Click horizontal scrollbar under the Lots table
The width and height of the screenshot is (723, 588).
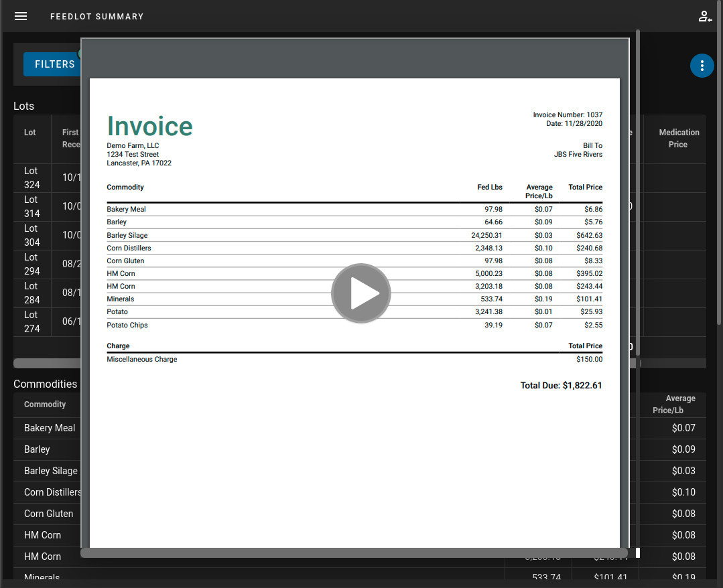[x=47, y=364]
